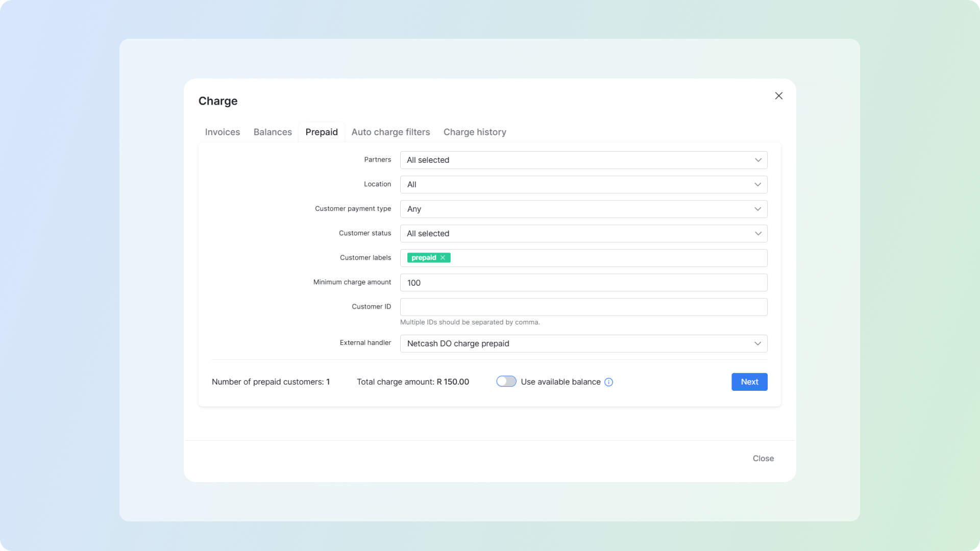The width and height of the screenshot is (980, 551).
Task: View the Charge history tab
Action: point(474,132)
